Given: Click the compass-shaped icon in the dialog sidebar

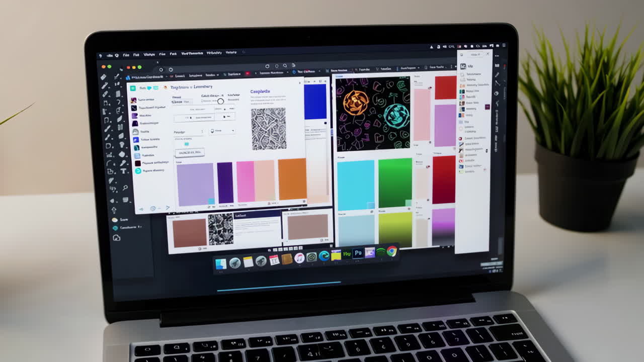Looking at the screenshot, I should [136, 131].
